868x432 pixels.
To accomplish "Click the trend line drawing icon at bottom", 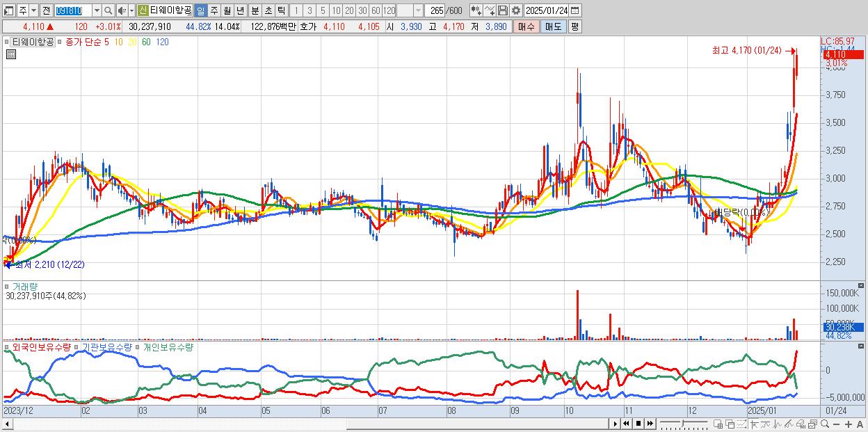I will pyautogui.click(x=766, y=424).
